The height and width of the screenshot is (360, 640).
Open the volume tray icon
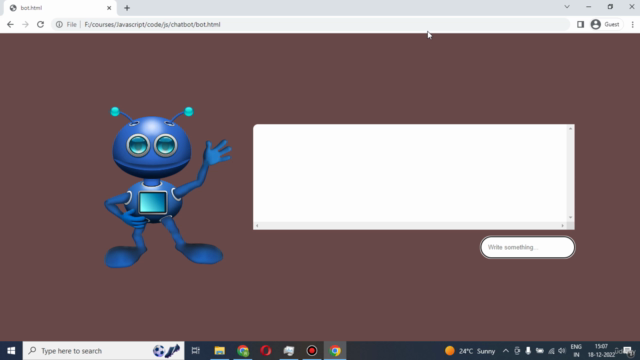pos(562,351)
